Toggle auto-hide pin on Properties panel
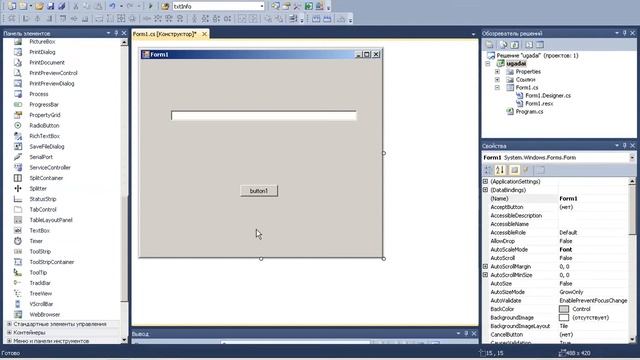Image resolution: width=640 pixels, height=360 pixels. pyautogui.click(x=624, y=145)
